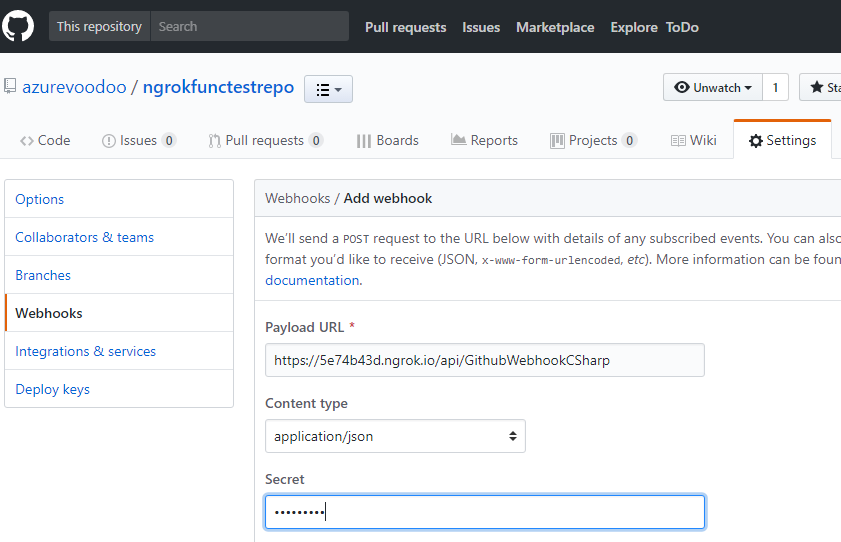Open the Pull requests repository tab
The height and width of the screenshot is (542, 841).
tap(265, 140)
